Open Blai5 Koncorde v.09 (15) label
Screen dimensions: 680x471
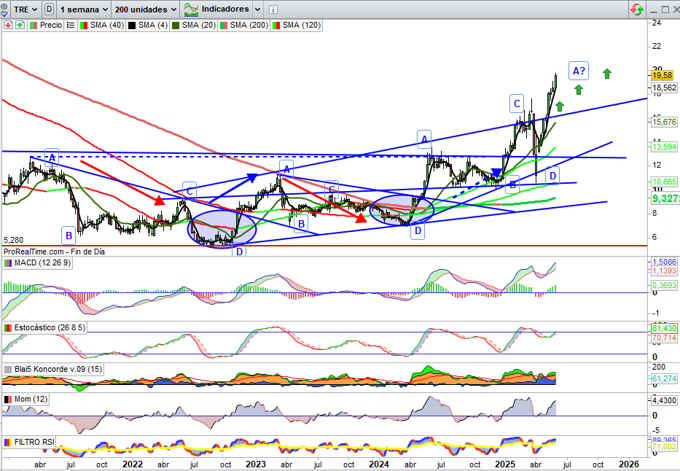(x=59, y=370)
